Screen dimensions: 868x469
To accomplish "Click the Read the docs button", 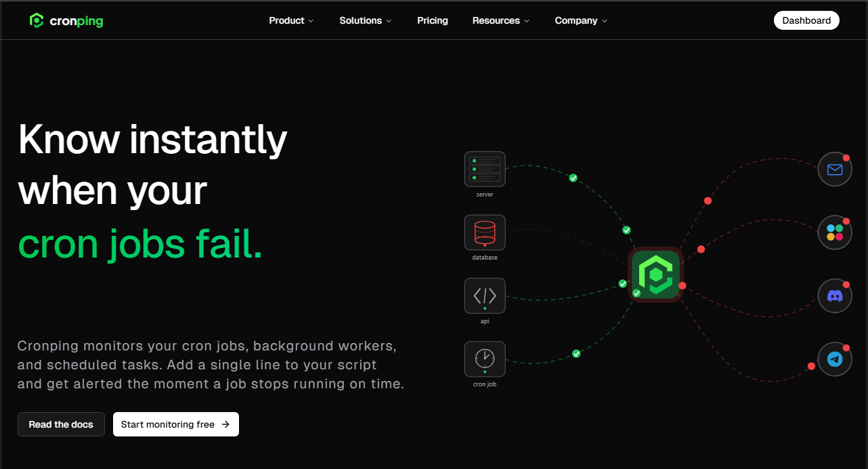I will (61, 424).
